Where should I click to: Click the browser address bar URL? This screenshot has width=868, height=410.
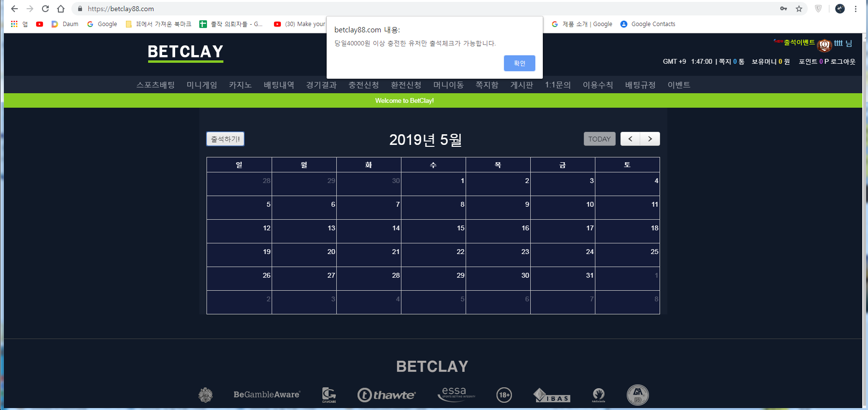[x=121, y=9]
